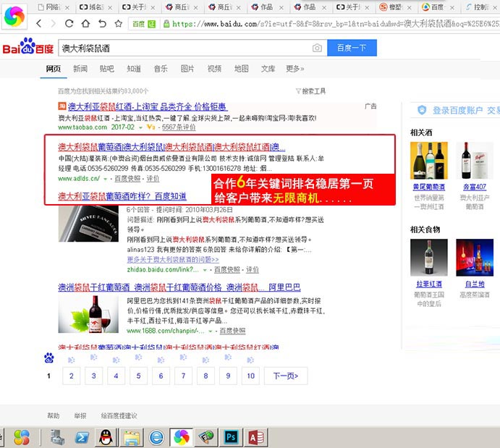Open the 5567条评价 reviews link

click(179, 127)
